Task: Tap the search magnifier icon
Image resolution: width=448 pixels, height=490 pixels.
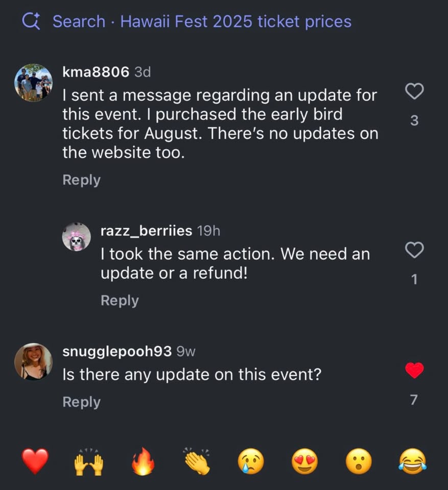Action: (x=31, y=21)
